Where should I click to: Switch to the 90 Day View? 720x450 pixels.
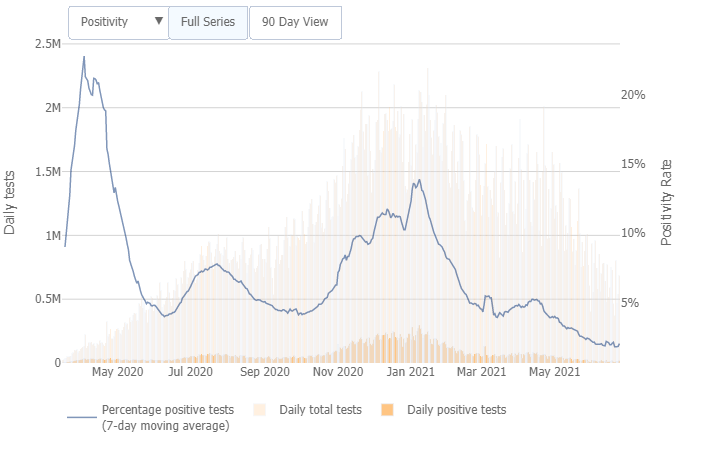[x=295, y=22]
